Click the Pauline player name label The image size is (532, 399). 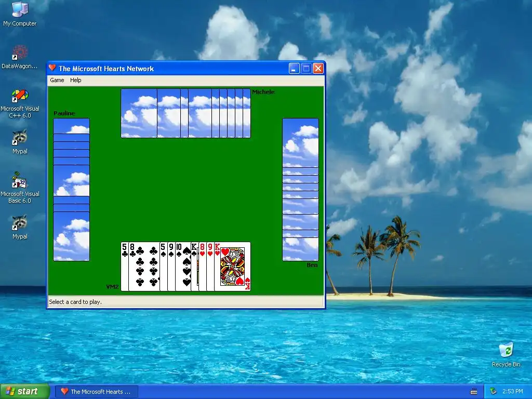pyautogui.click(x=64, y=113)
